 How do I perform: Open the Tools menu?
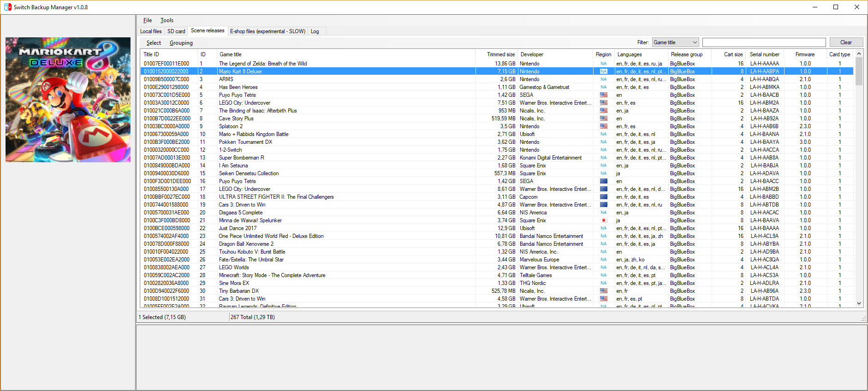pos(167,20)
